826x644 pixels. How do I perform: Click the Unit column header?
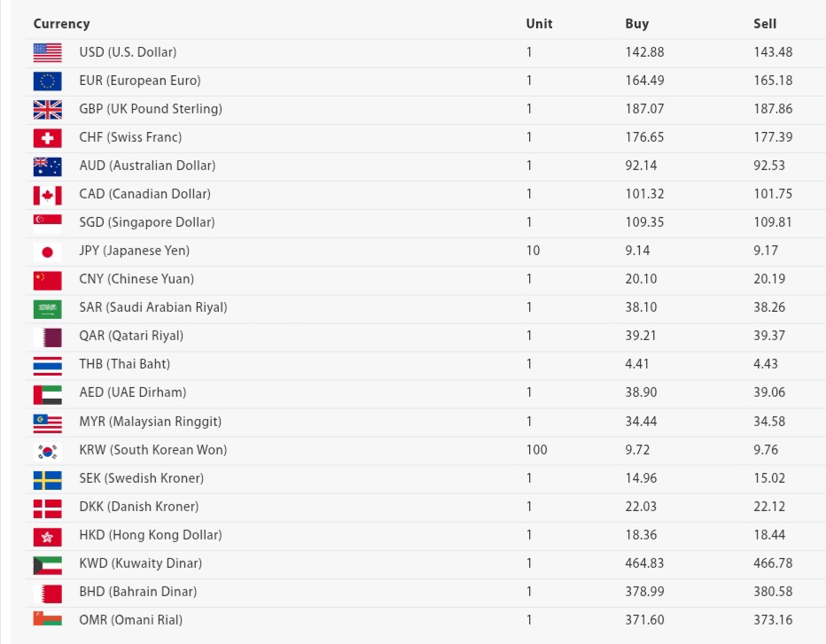pyautogui.click(x=539, y=24)
